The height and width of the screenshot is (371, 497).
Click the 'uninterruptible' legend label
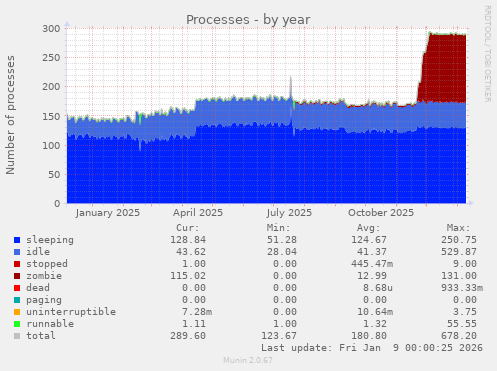(x=71, y=312)
